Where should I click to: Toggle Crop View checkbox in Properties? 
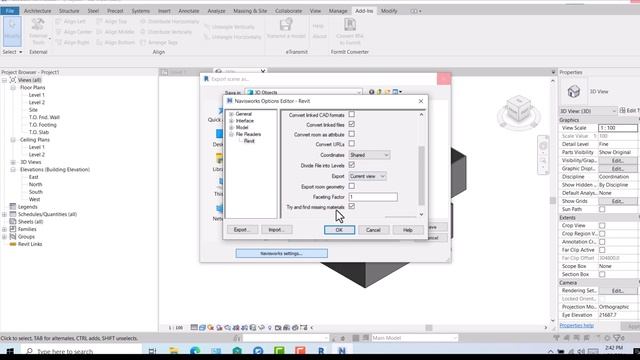(602, 225)
